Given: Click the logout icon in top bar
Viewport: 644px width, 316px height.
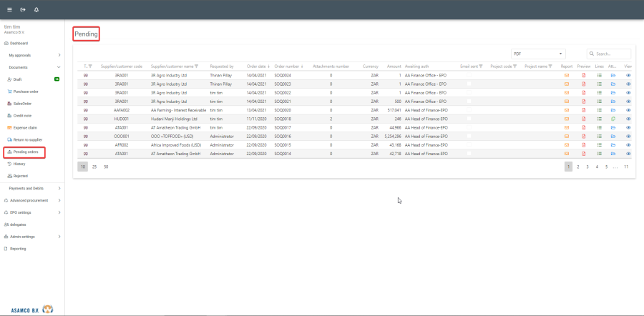Looking at the screenshot, I should click(23, 9).
